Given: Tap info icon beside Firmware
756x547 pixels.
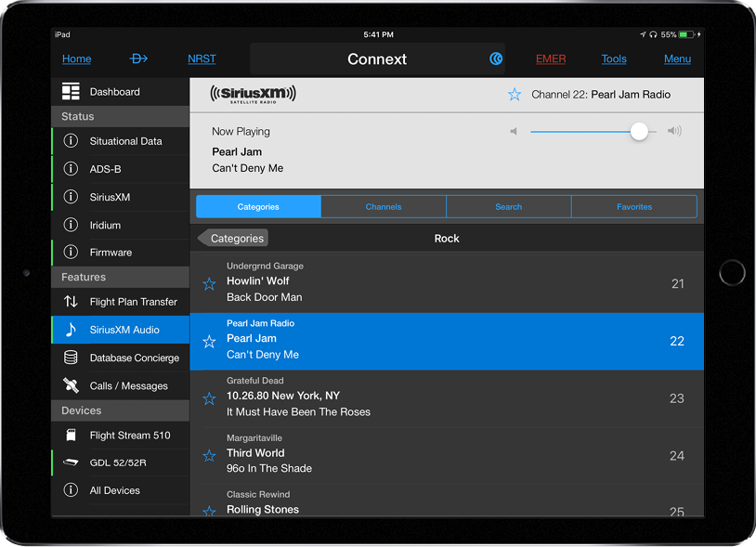Looking at the screenshot, I should tap(71, 252).
